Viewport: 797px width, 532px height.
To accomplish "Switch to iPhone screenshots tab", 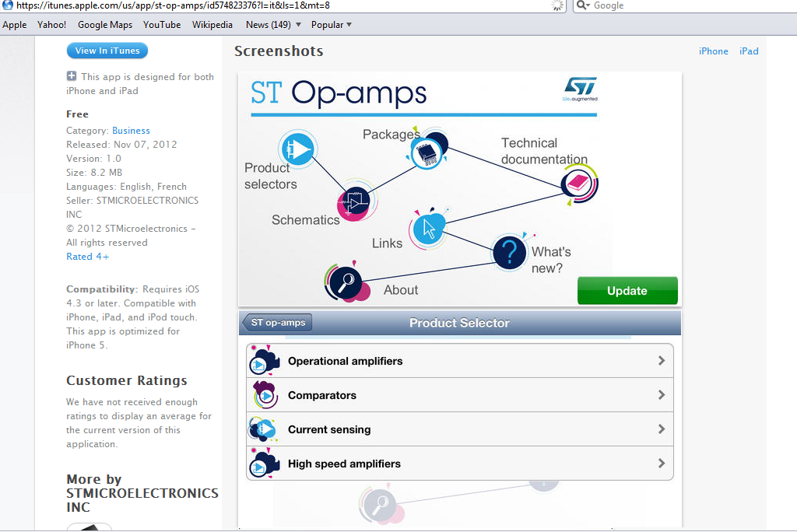I will coord(713,51).
